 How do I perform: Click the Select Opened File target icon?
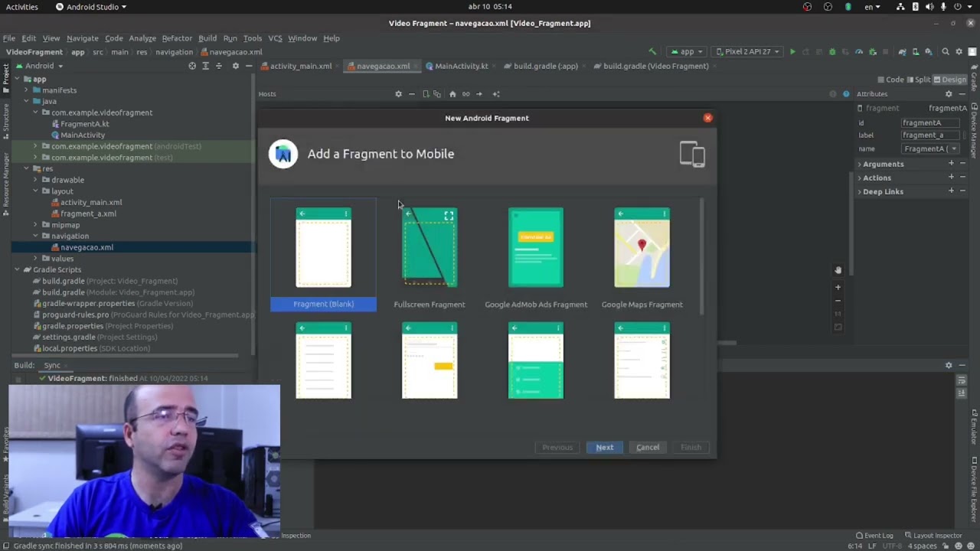pos(192,66)
